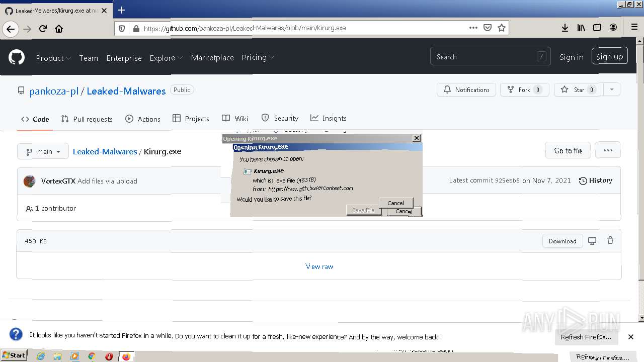Viewport: 644px width, 362px height.
Task: Switch to the Insights tab
Action: click(x=329, y=118)
